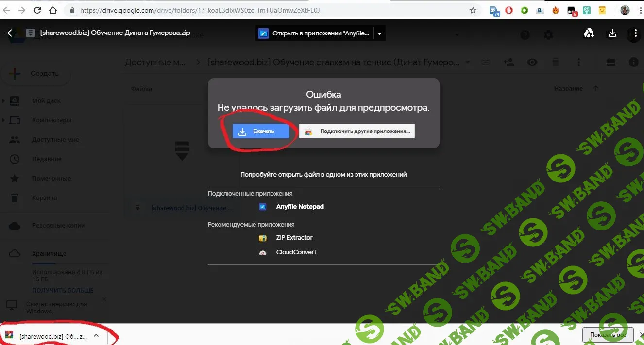644x345 pixels.
Task: Click the red Opera extension icon
Action: (x=509, y=10)
